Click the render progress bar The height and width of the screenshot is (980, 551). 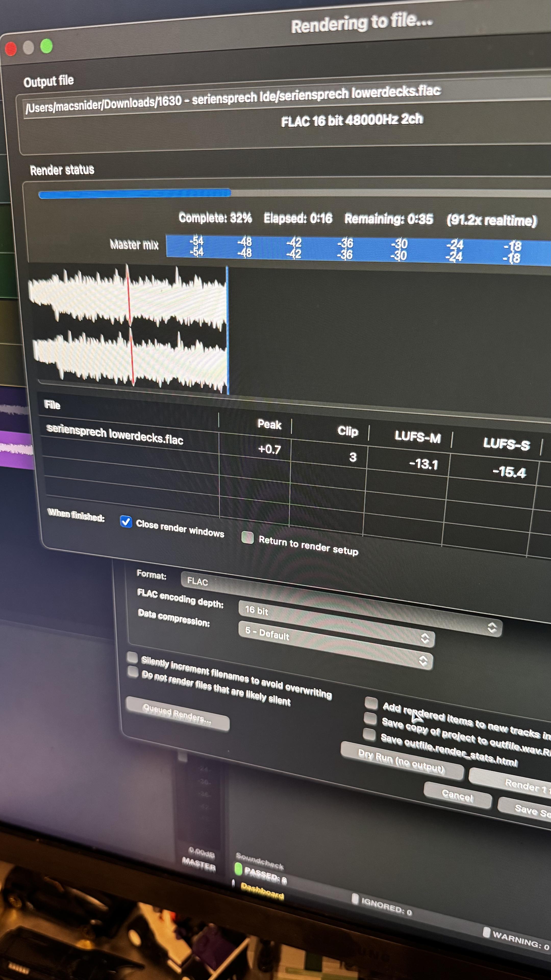(x=295, y=193)
